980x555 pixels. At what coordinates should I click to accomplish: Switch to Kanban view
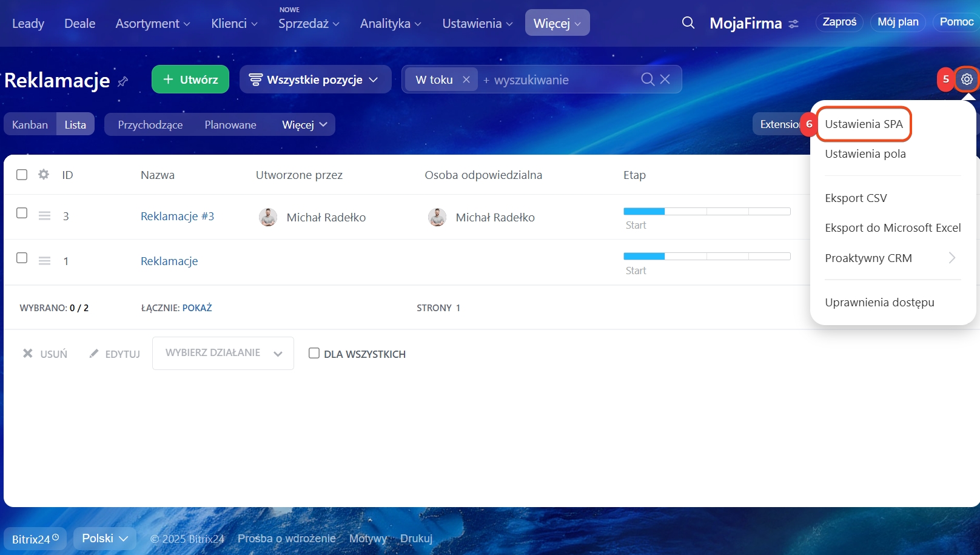pos(30,124)
